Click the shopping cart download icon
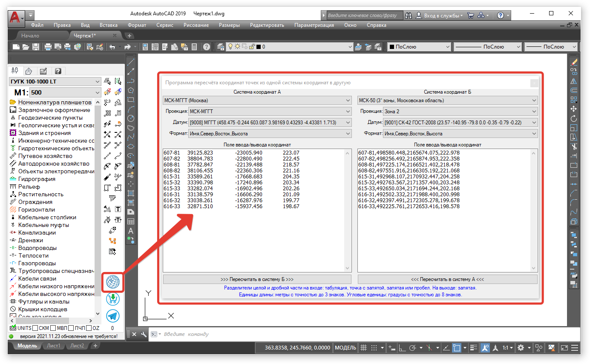Image resolution: width=590 pixels, height=364 pixels. coord(112,299)
